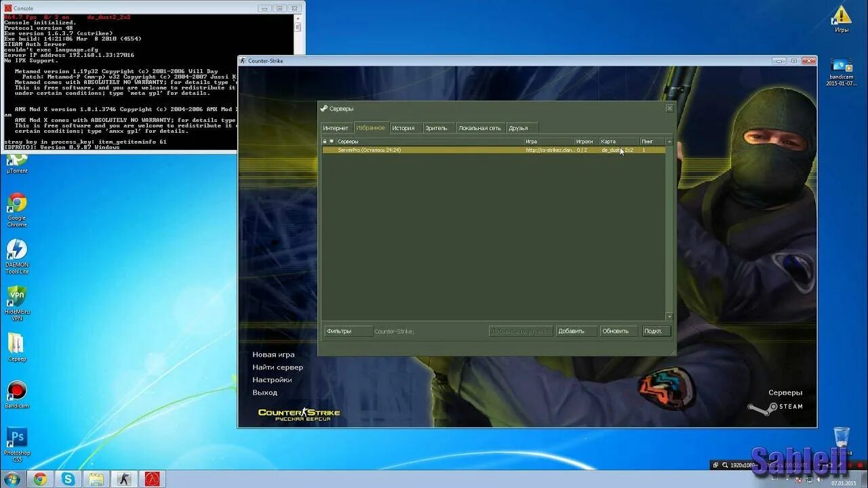Click the console window scroll-up arrow
The width and height of the screenshot is (868, 488).
click(x=297, y=19)
